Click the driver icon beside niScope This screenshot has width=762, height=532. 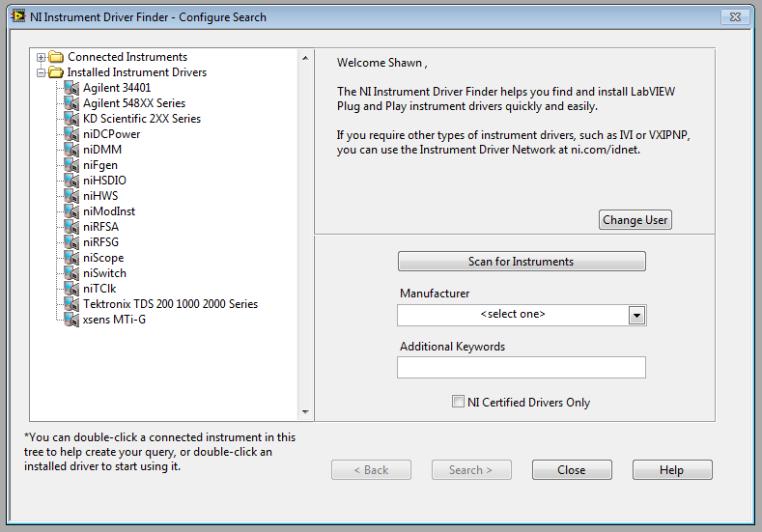point(71,258)
